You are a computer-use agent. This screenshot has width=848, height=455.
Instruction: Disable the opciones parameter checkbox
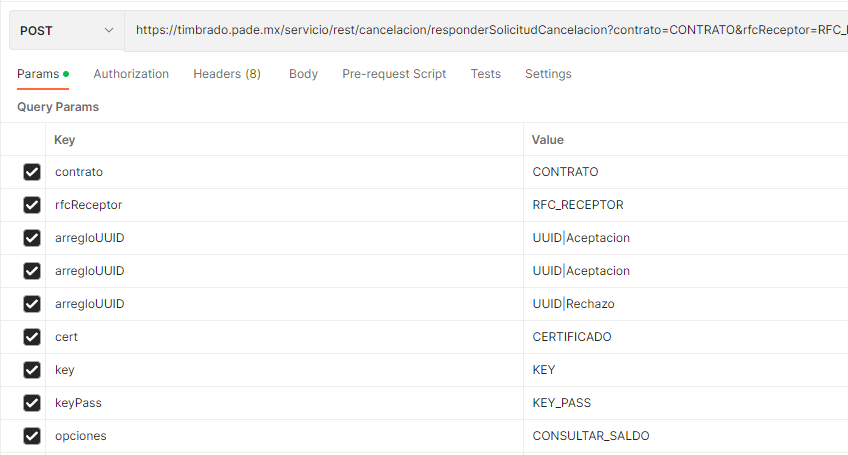[32, 436]
